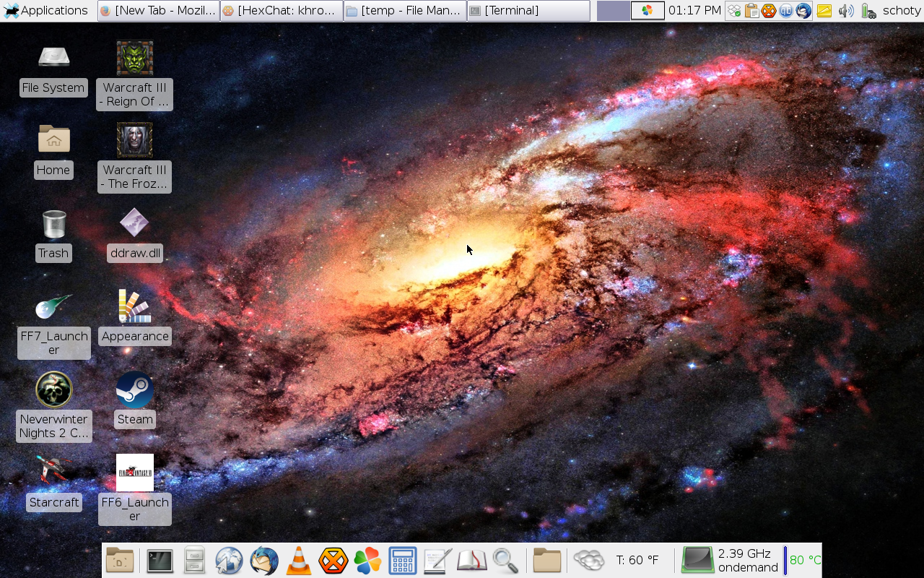Launch Thunderbird mail from bottom dock
This screenshot has height=578, width=924.
(x=264, y=561)
